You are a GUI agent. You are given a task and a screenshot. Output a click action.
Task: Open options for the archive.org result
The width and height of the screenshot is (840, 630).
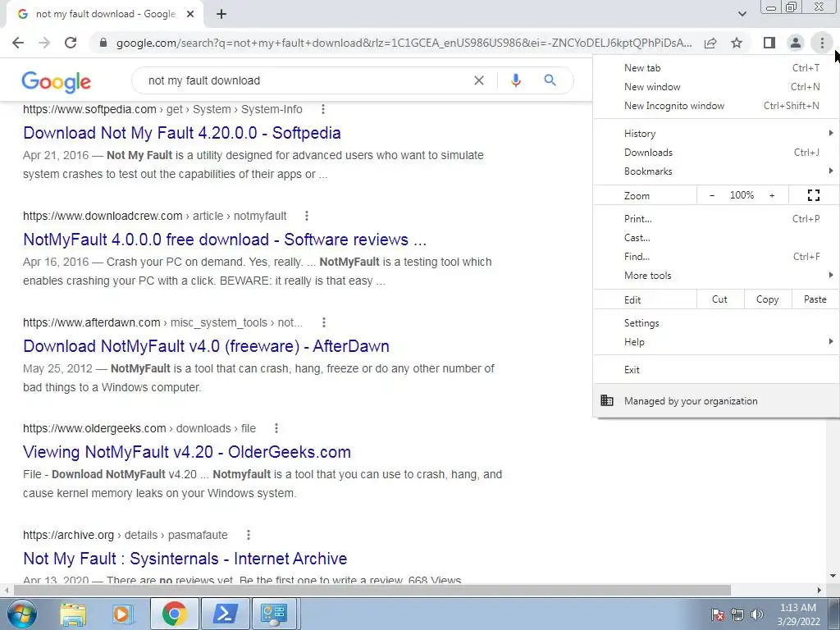click(x=248, y=535)
